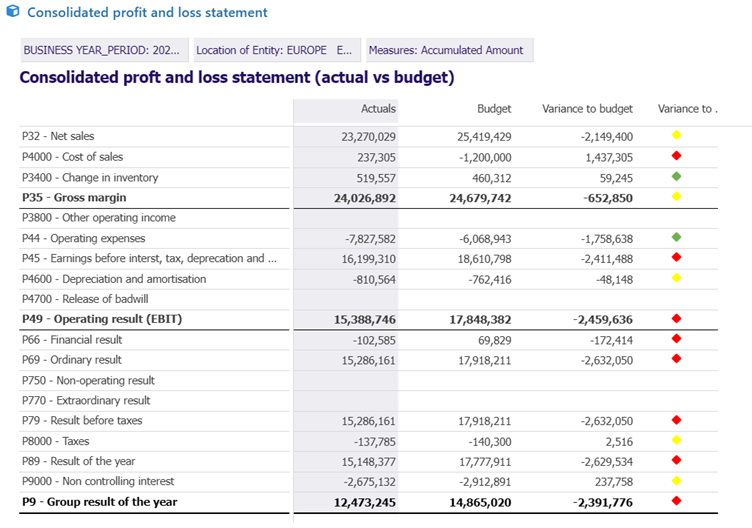Open the BUSINESS YEAR_PERIOD filter
The image size is (752, 528).
(x=104, y=50)
